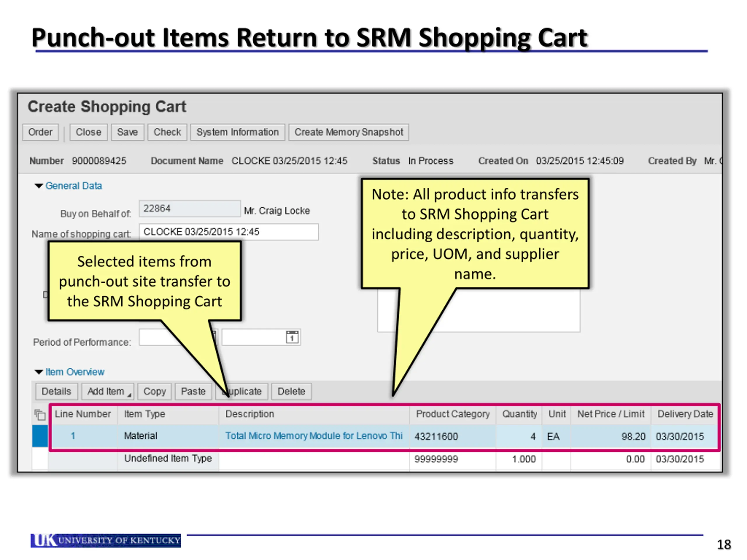Click the Product Category column header
The width and height of the screenshot is (747, 560).
click(x=453, y=414)
